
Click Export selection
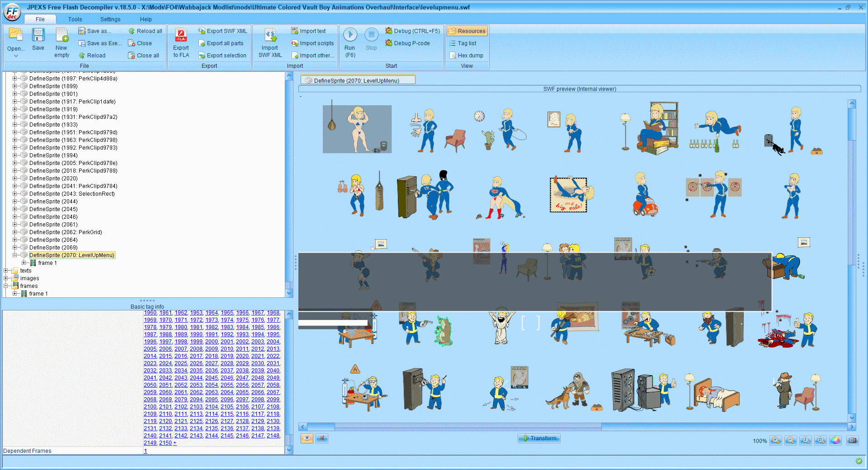click(222, 56)
